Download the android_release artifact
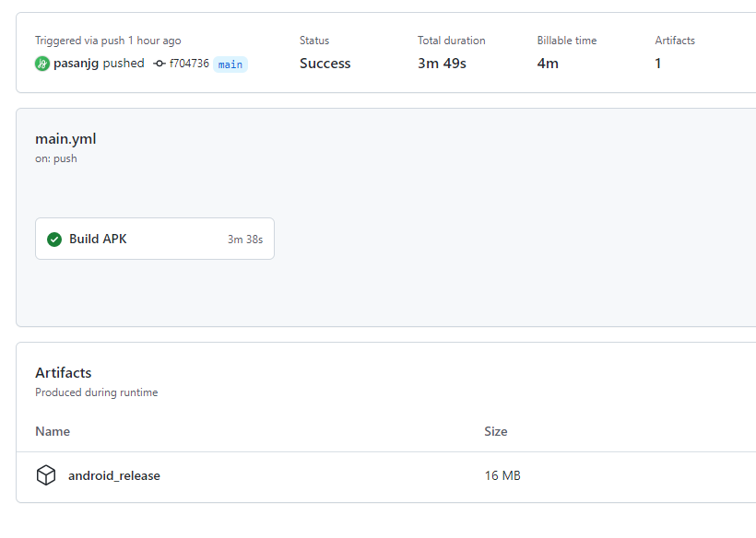 tap(114, 476)
